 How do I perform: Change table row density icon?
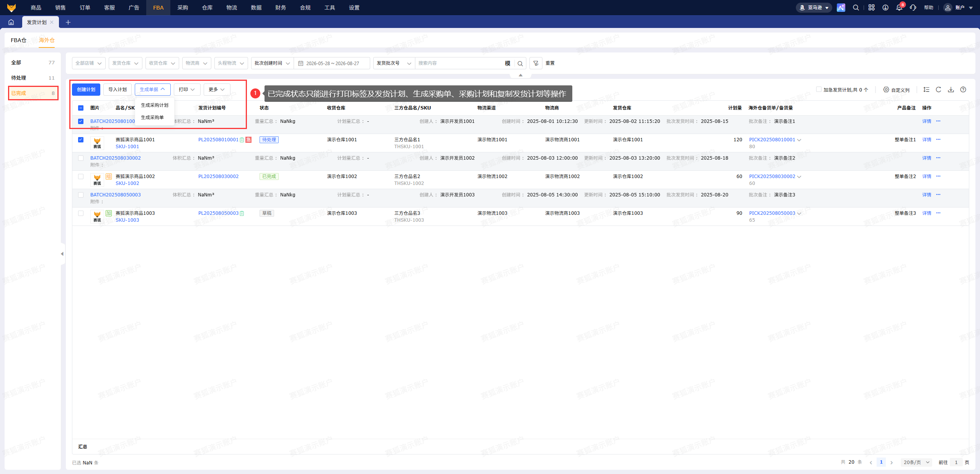926,90
